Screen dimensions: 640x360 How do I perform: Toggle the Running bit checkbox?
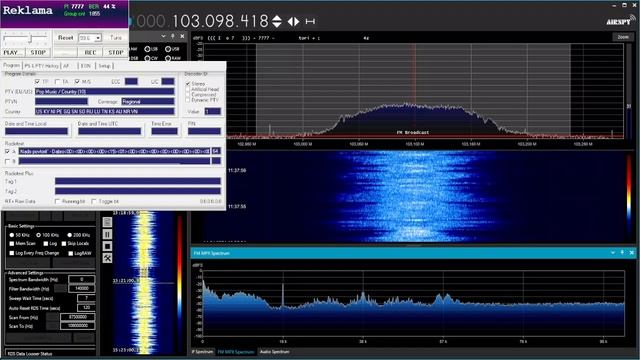(x=58, y=201)
